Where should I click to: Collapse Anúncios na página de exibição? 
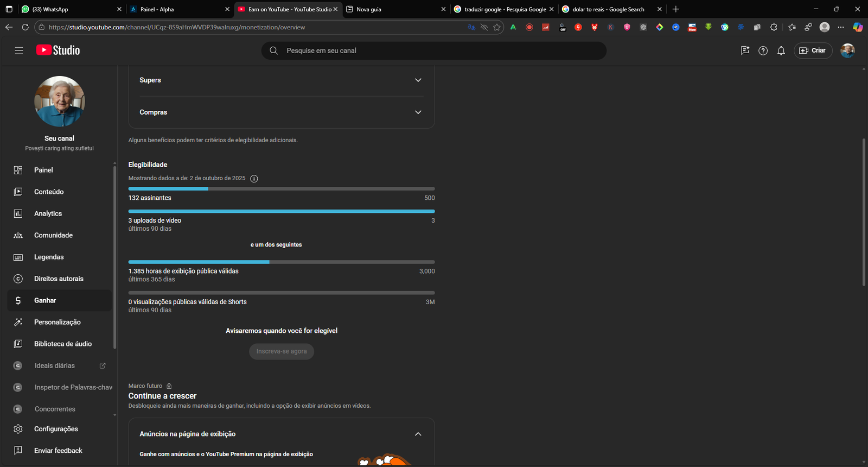coord(418,434)
